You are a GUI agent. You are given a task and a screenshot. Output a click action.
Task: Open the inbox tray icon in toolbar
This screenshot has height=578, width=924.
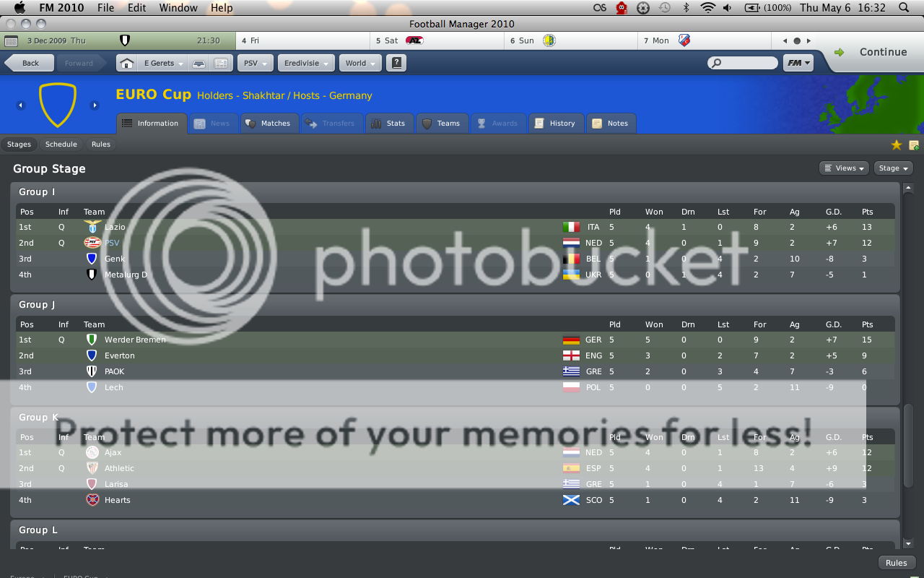[198, 63]
